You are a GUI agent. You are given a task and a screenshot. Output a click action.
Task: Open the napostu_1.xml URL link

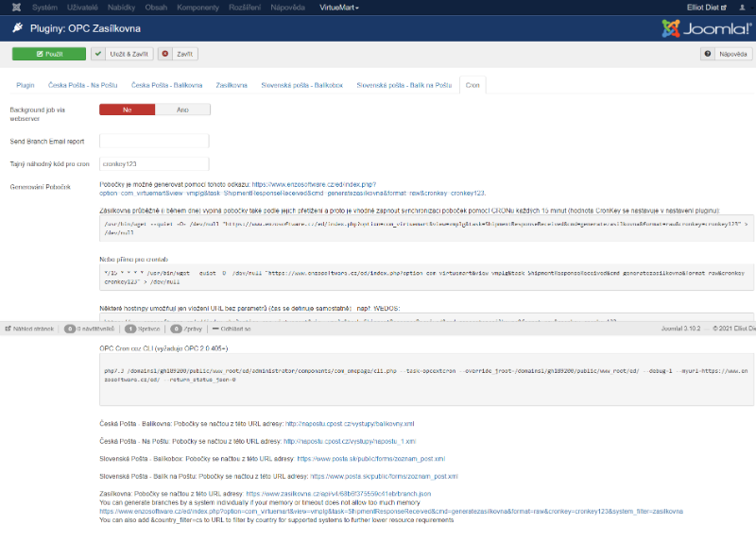coord(350,441)
